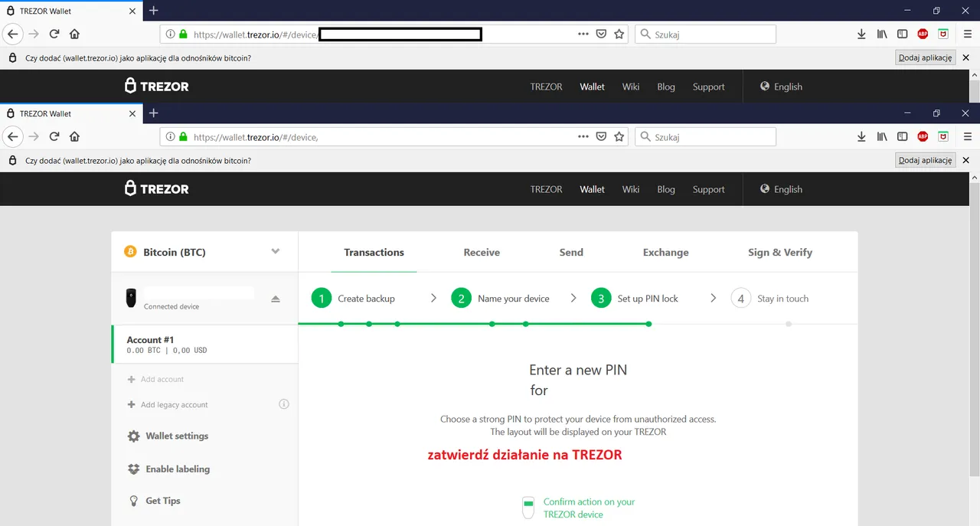The height and width of the screenshot is (526, 980).
Task: Open home page in the lower browser window
Action: point(74,137)
